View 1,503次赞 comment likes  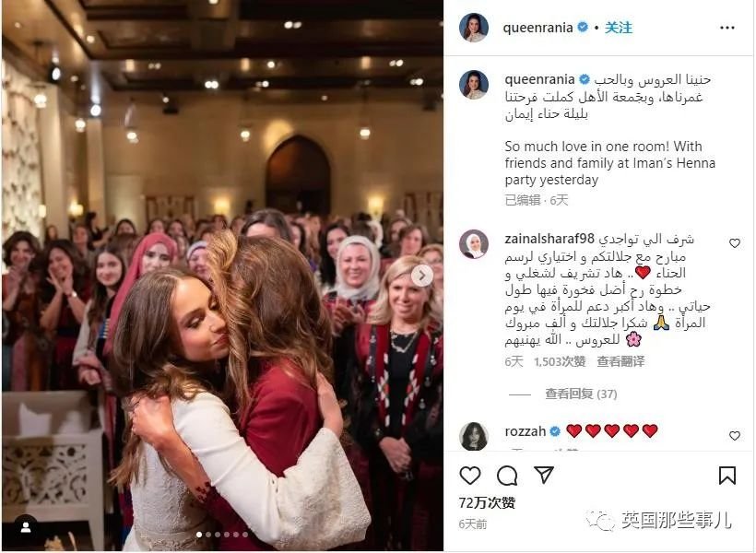[x=560, y=361]
